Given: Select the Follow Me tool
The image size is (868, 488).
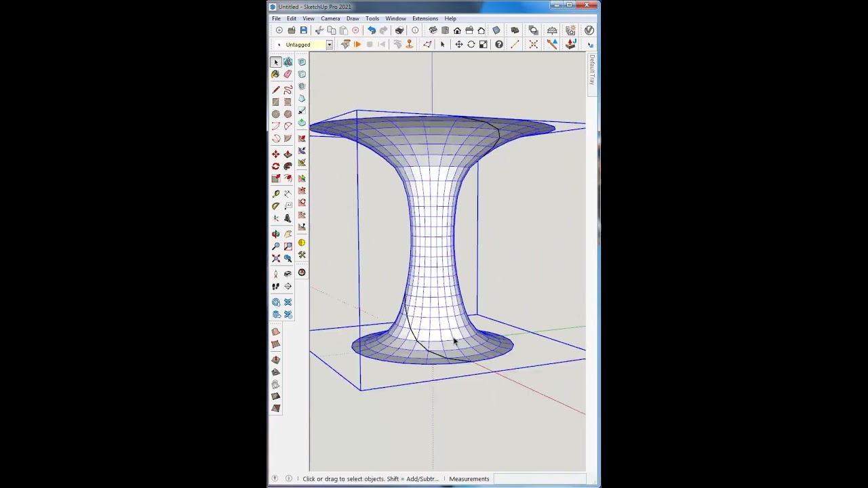Looking at the screenshot, I should pos(288,166).
